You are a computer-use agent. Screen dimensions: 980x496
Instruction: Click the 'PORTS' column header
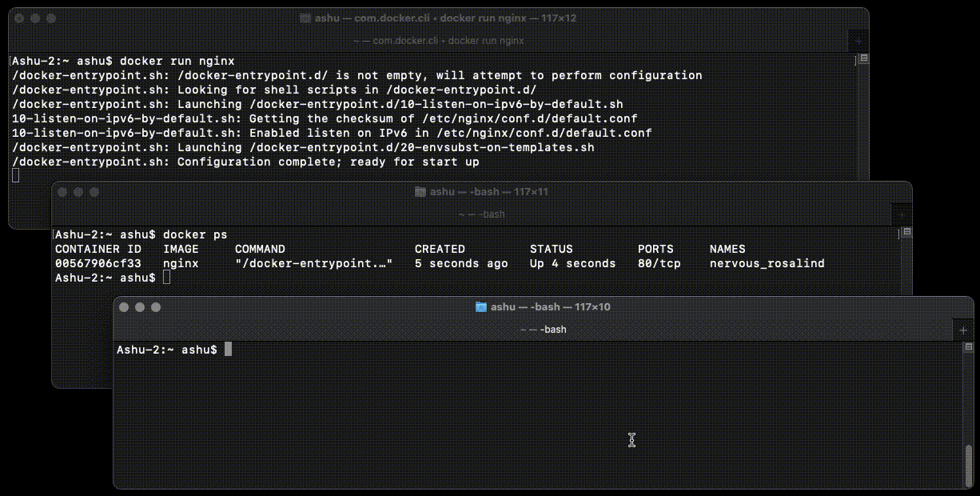click(x=655, y=249)
